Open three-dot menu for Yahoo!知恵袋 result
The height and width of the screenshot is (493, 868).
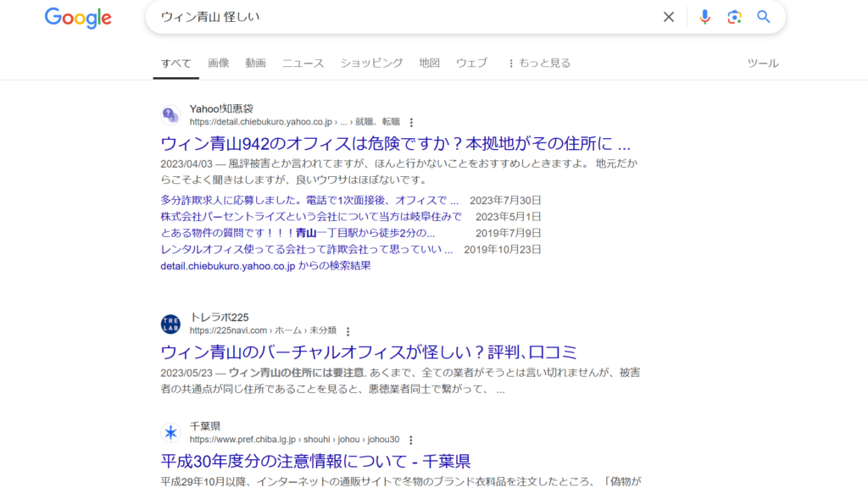click(x=412, y=123)
